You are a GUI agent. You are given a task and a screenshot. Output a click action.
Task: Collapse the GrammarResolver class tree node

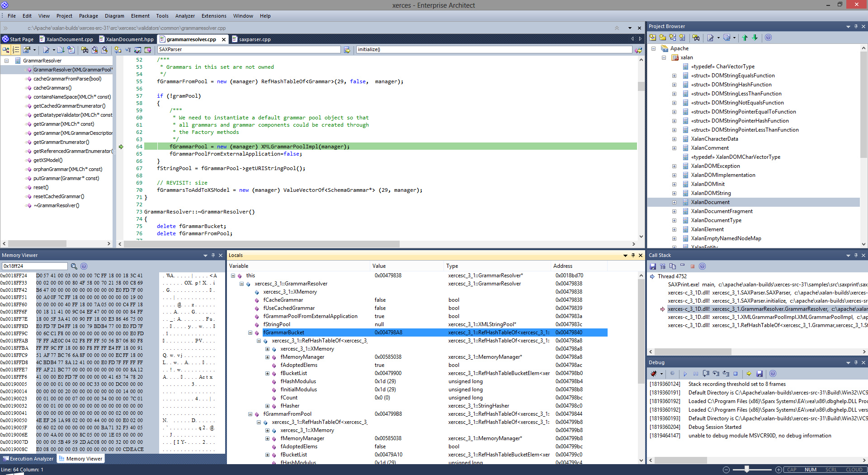pyautogui.click(x=6, y=61)
